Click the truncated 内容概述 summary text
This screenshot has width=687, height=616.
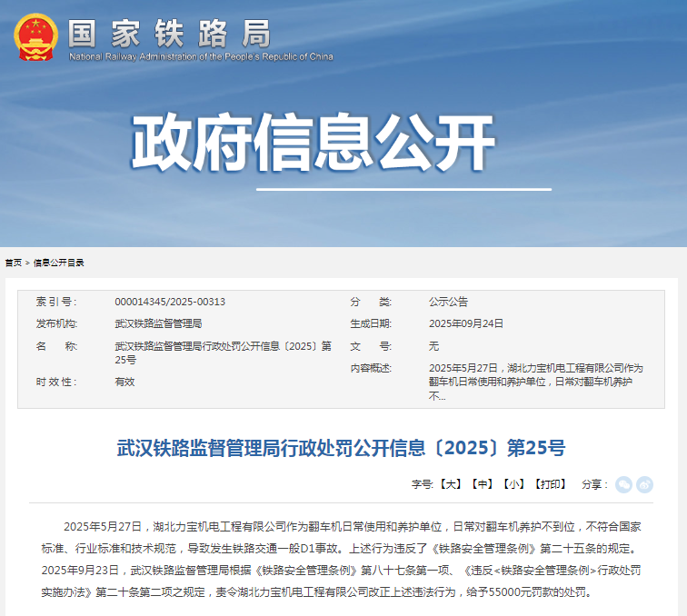535,382
